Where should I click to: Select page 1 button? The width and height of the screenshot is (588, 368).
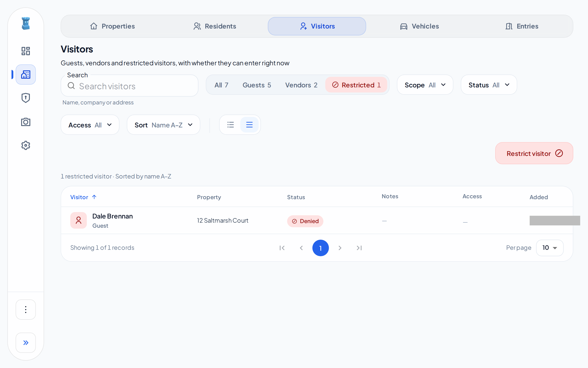click(320, 248)
